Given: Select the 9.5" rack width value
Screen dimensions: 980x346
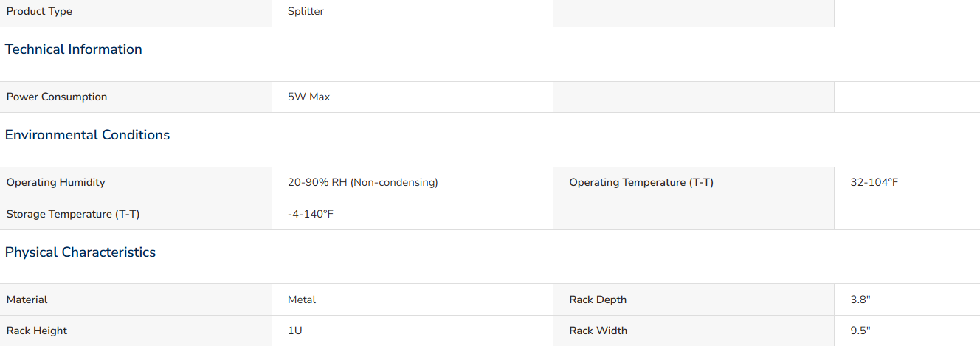Looking at the screenshot, I should click(861, 331).
